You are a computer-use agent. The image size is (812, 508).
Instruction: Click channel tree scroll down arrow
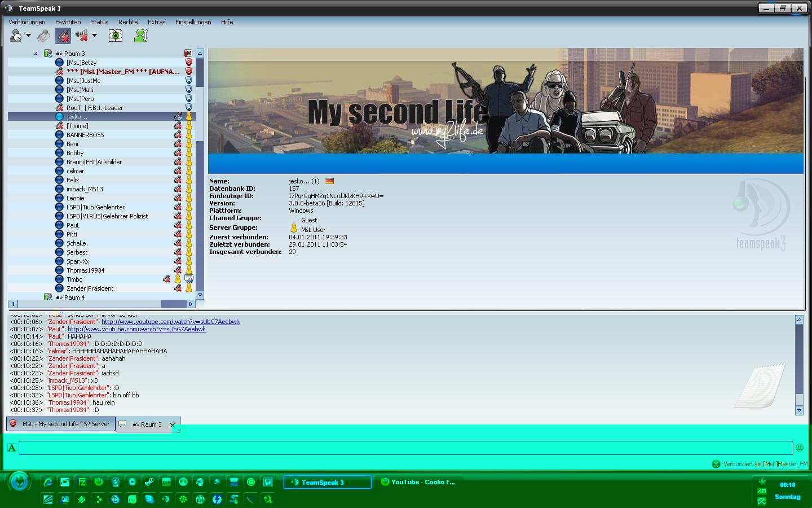(x=200, y=295)
